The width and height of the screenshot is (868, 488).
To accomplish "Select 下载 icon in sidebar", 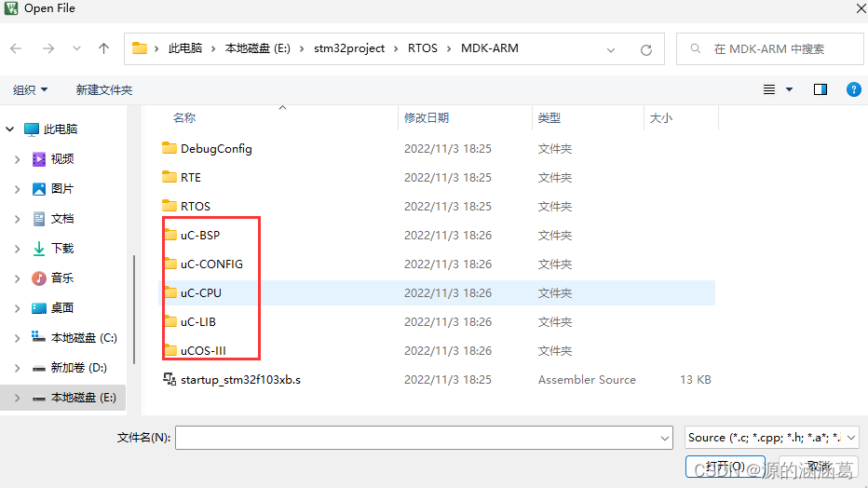I will (39, 249).
